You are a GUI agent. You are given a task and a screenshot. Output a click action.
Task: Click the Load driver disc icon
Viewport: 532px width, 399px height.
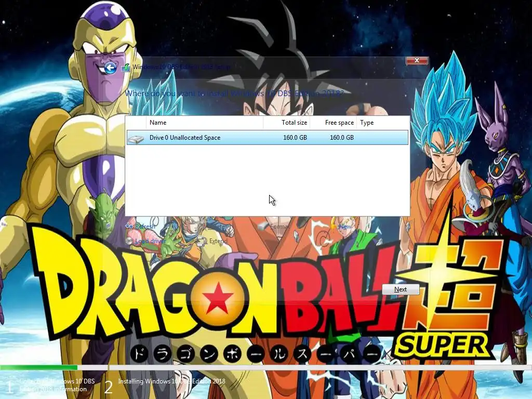(x=129, y=241)
